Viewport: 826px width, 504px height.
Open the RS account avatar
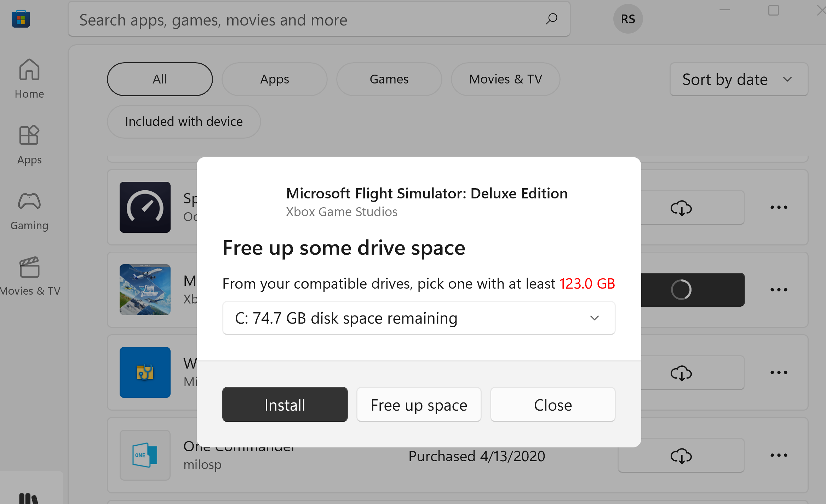[x=627, y=19]
